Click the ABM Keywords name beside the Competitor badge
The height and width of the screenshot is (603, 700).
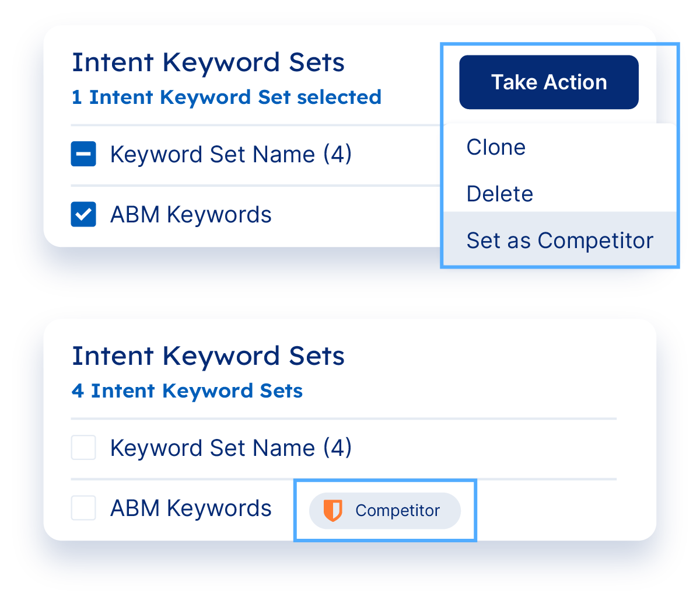pyautogui.click(x=191, y=508)
